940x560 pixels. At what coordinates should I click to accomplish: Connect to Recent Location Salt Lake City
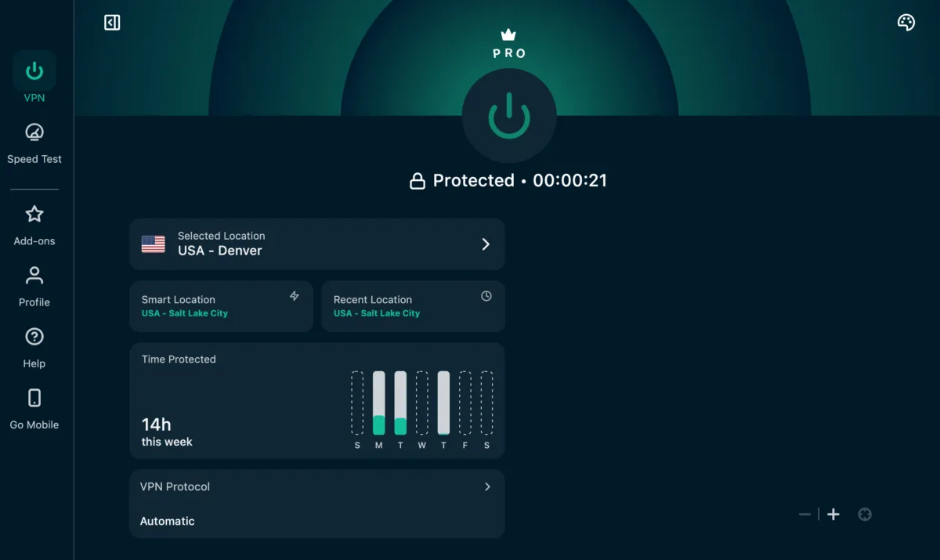click(414, 306)
